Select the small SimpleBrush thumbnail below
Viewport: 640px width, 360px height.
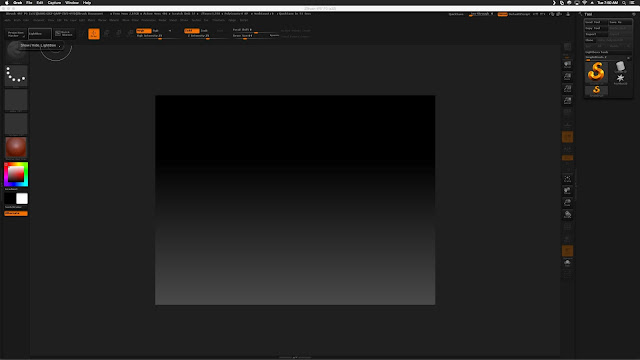pyautogui.click(x=596, y=91)
